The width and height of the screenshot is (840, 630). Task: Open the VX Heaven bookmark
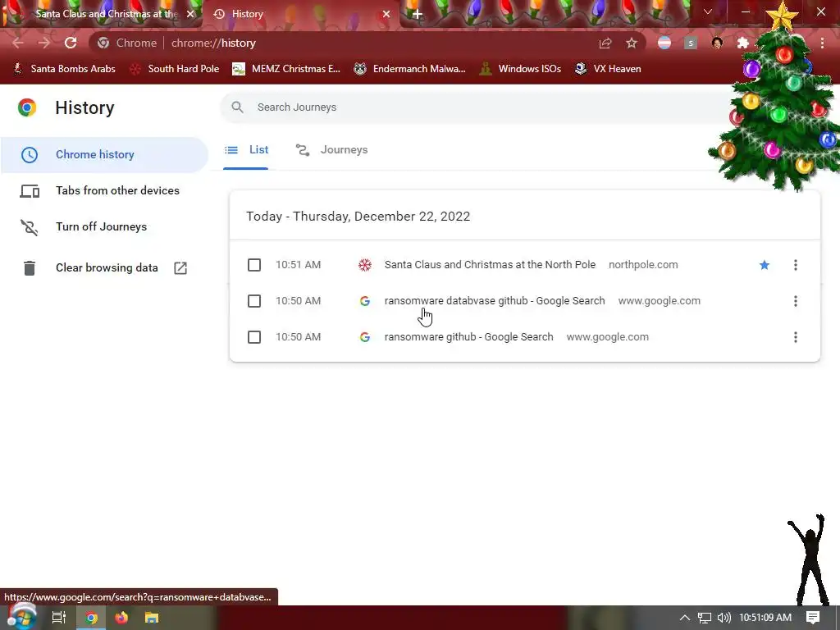(608, 69)
